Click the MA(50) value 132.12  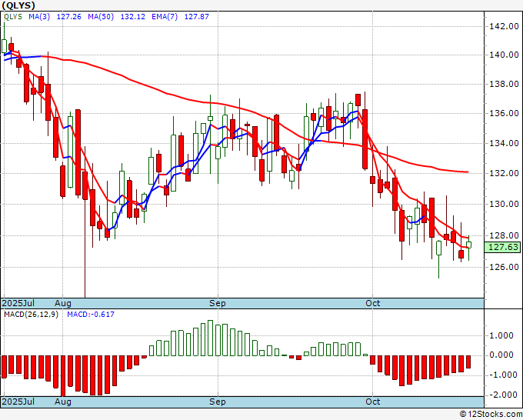tap(132, 17)
